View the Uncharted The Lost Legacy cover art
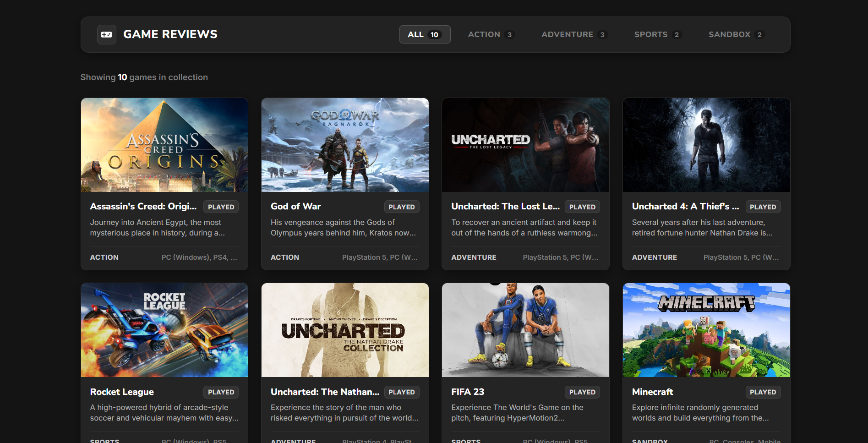868x443 pixels. pos(525,145)
